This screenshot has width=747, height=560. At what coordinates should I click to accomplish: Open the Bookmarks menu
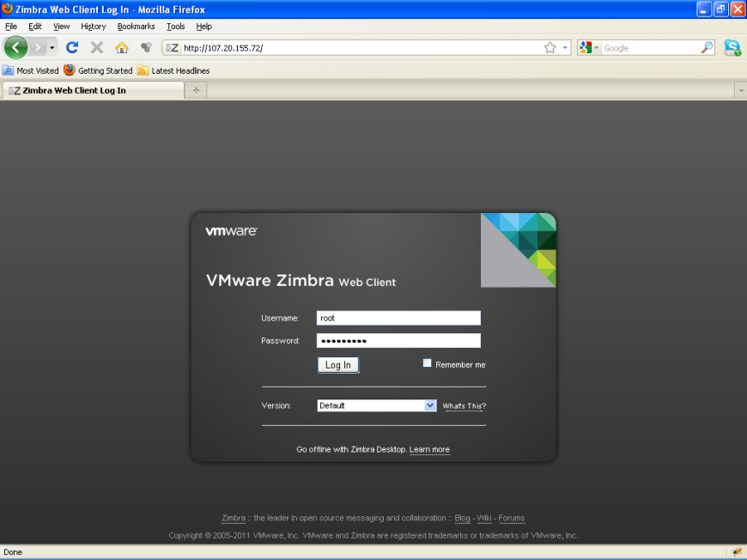click(136, 27)
